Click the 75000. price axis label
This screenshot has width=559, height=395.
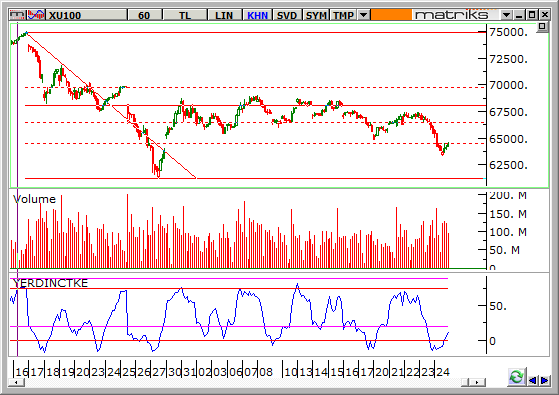(508, 32)
